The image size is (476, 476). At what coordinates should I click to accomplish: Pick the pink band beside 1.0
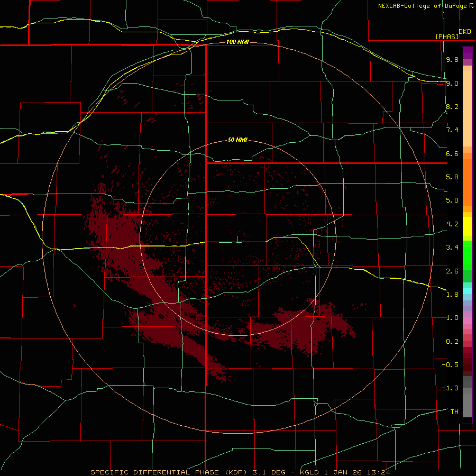pos(467,320)
